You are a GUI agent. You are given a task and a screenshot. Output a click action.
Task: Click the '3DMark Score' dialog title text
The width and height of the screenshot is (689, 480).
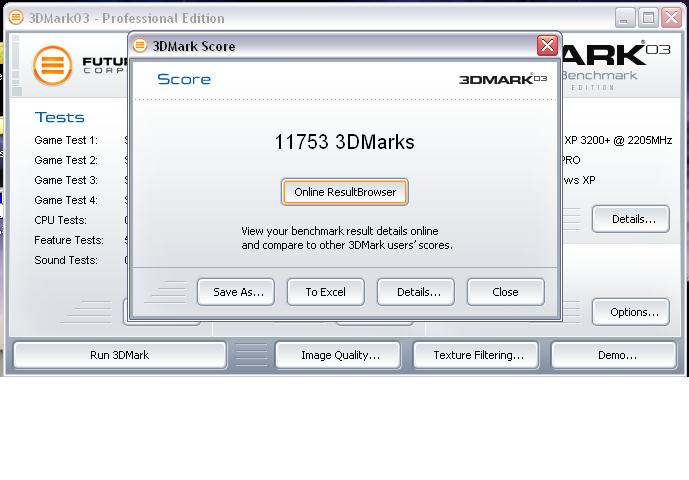click(194, 46)
